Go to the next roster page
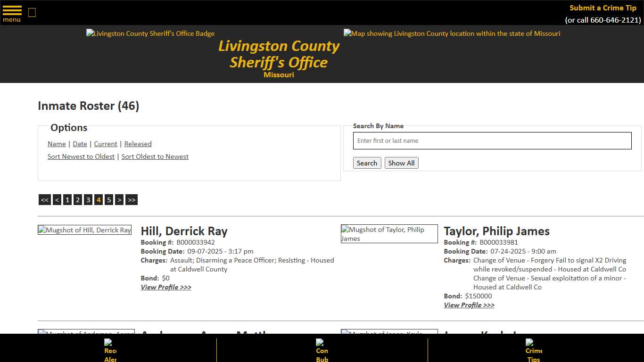This screenshot has height=362, width=644. coord(119,199)
